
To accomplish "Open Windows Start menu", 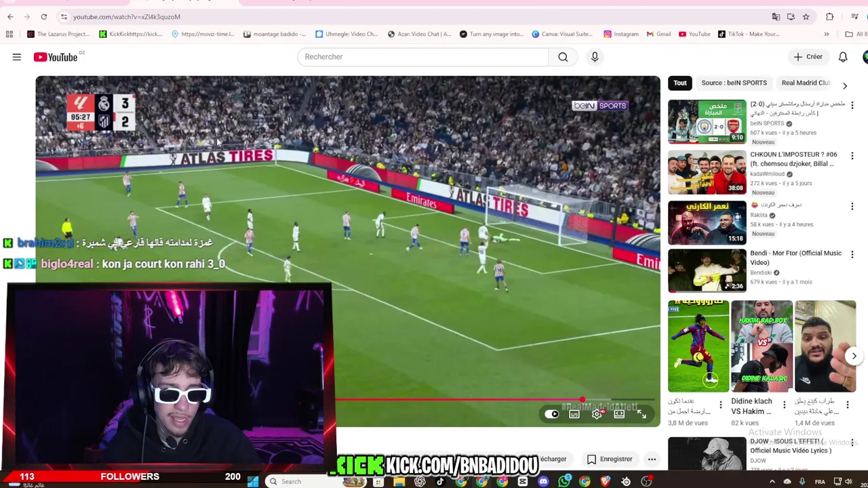I will click(253, 481).
